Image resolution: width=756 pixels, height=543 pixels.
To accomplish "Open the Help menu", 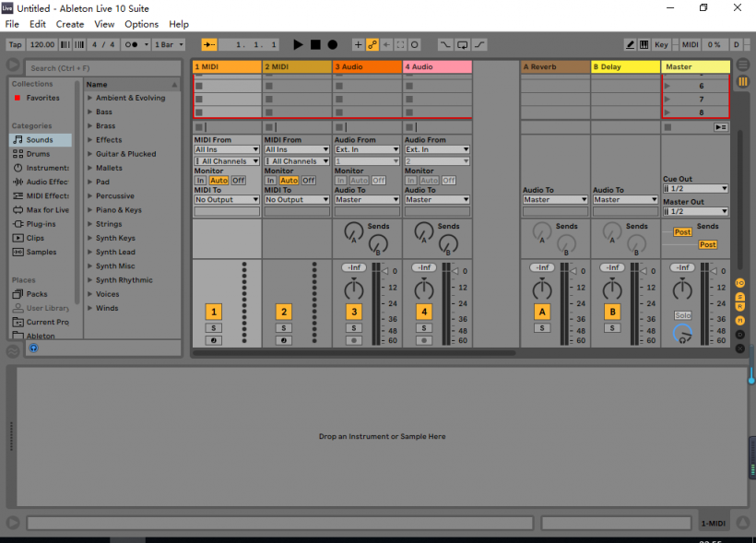I will pyautogui.click(x=178, y=24).
